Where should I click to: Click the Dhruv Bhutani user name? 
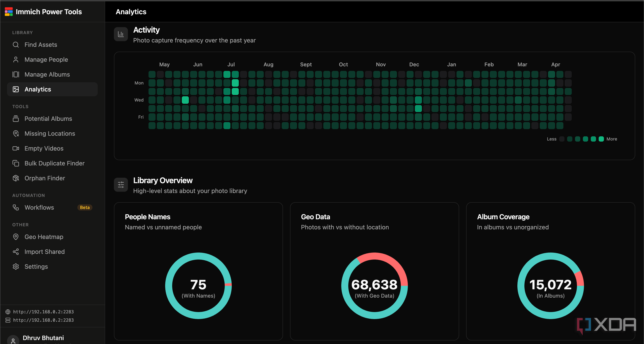43,338
